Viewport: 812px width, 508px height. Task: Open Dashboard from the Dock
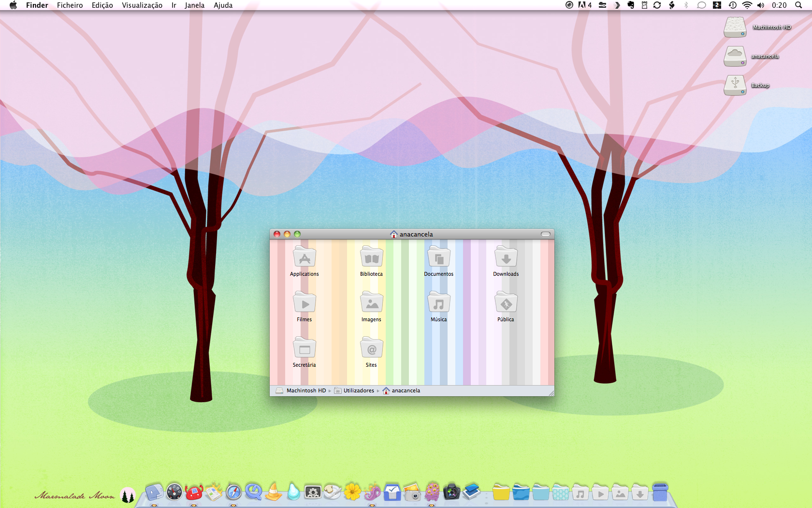pos(174,492)
